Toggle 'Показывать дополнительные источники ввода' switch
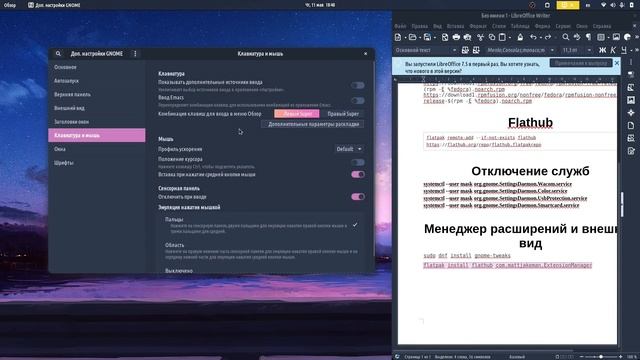640x360 pixels. click(x=358, y=85)
